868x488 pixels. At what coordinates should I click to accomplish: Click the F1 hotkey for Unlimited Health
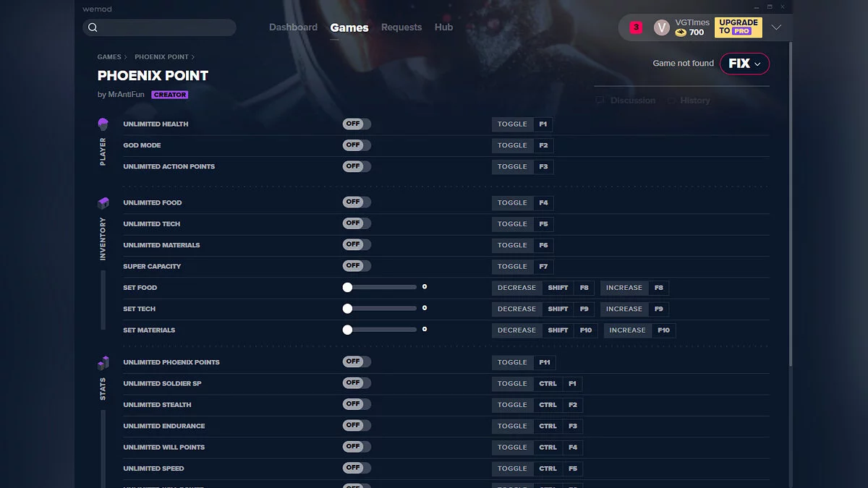(543, 124)
